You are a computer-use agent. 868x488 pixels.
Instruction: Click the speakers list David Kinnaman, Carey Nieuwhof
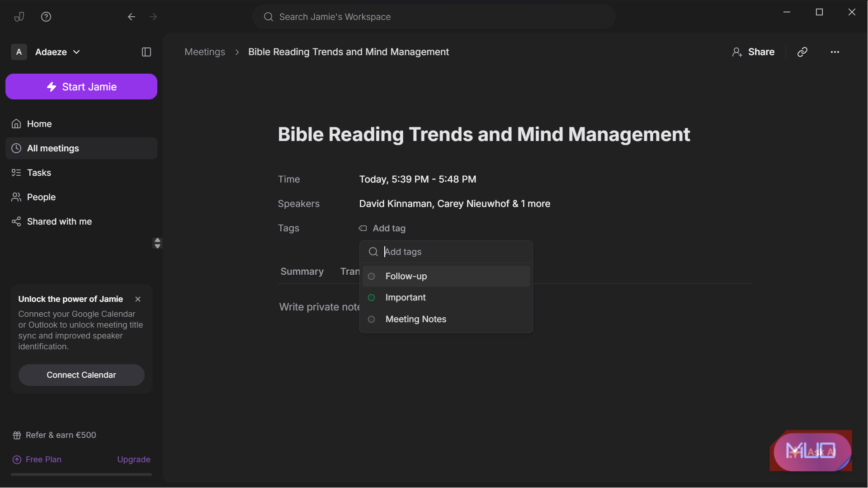point(455,204)
